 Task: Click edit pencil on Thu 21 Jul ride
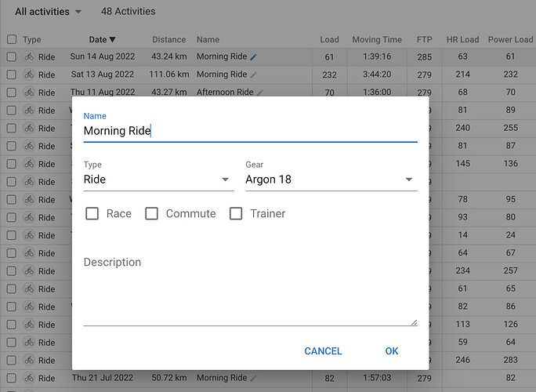point(253,379)
